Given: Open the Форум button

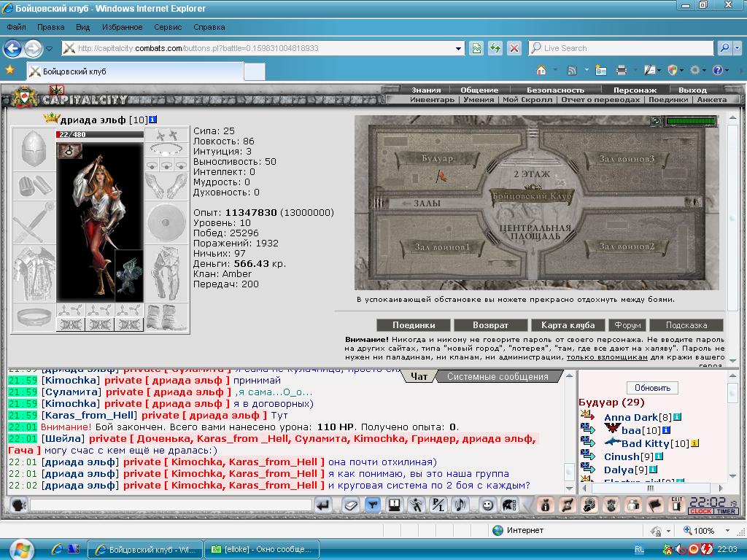Looking at the screenshot, I should click(x=627, y=325).
